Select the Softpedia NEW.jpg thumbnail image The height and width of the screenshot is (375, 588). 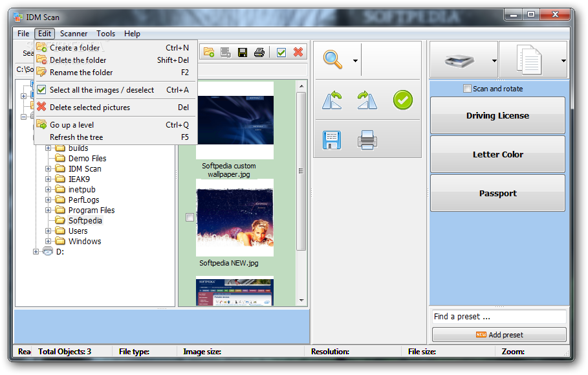(235, 218)
